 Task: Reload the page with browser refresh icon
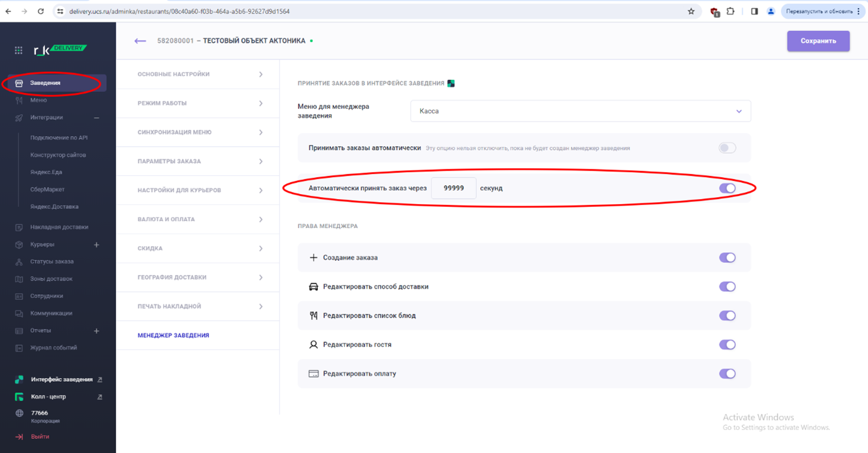[x=41, y=11]
